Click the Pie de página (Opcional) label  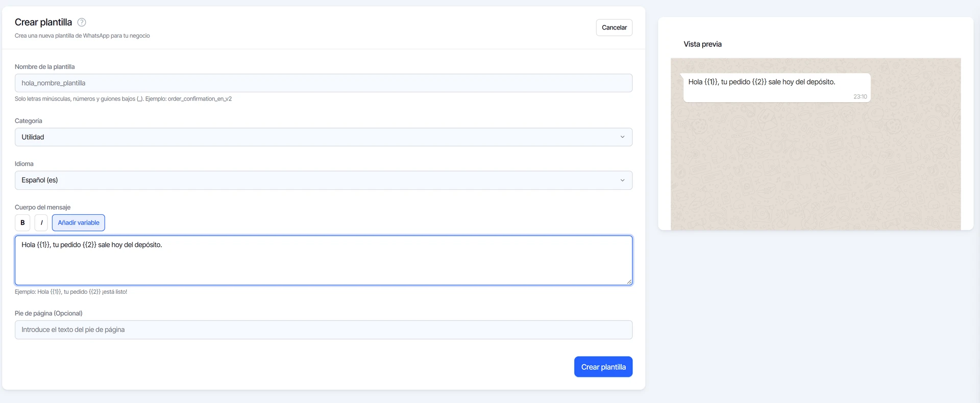[48, 313]
